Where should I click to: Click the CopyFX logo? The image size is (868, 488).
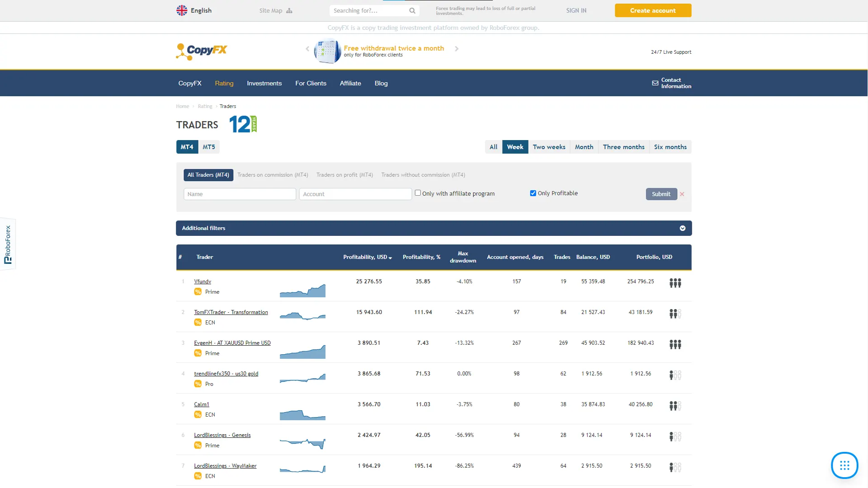click(x=202, y=52)
